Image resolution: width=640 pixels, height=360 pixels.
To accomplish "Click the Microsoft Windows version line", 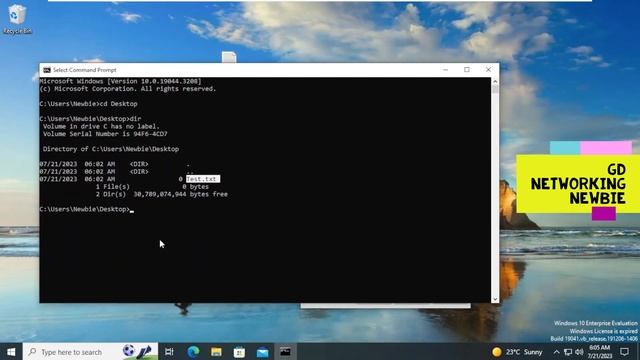I will pos(120,81).
